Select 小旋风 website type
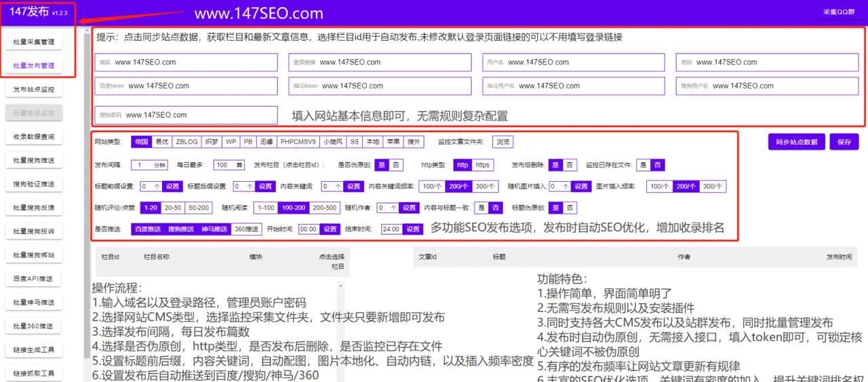Screen dimensions: 868x382 pos(333,142)
